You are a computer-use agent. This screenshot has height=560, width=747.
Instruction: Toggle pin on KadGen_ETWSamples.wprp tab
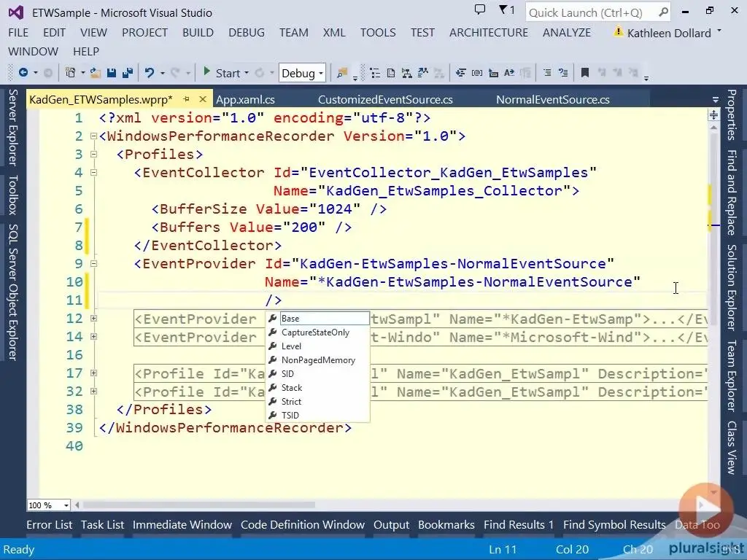187,99
